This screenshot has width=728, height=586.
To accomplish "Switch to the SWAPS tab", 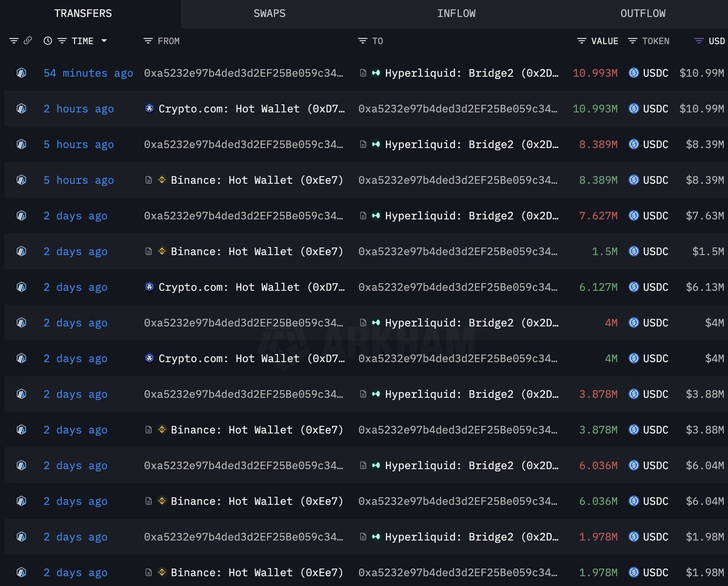I will tap(269, 13).
